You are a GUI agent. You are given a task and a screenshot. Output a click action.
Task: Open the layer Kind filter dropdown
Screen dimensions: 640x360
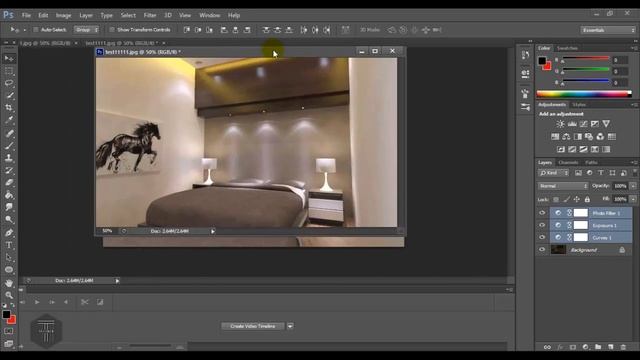coord(553,173)
